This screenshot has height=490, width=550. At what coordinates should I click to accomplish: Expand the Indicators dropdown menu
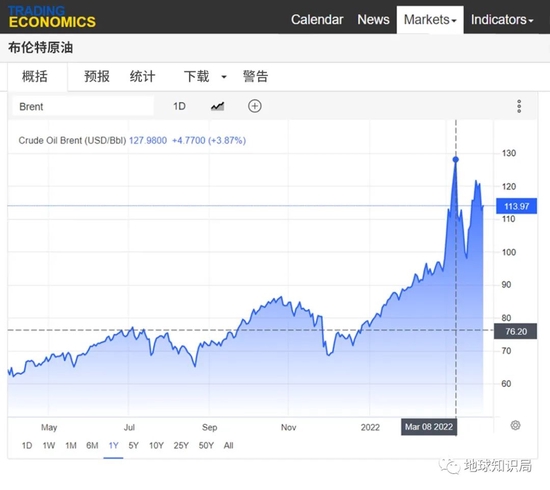click(x=502, y=20)
